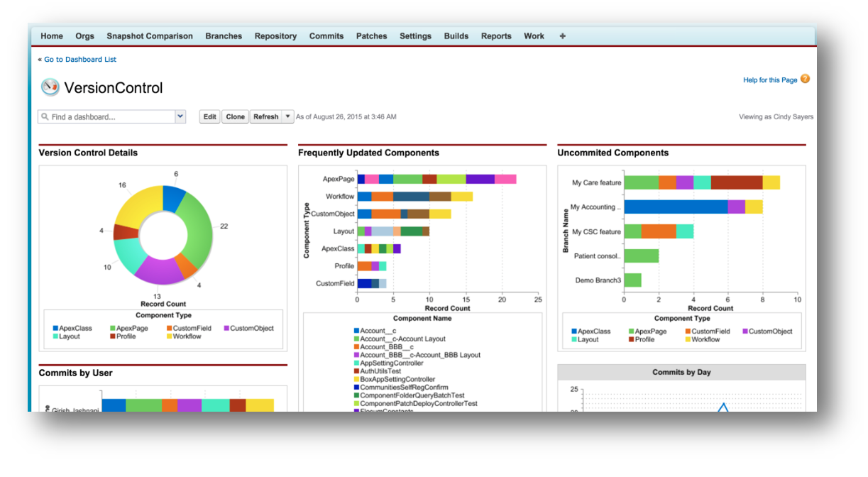Click the ApexClass blue legend swatch
868x477 pixels.
coord(55,329)
